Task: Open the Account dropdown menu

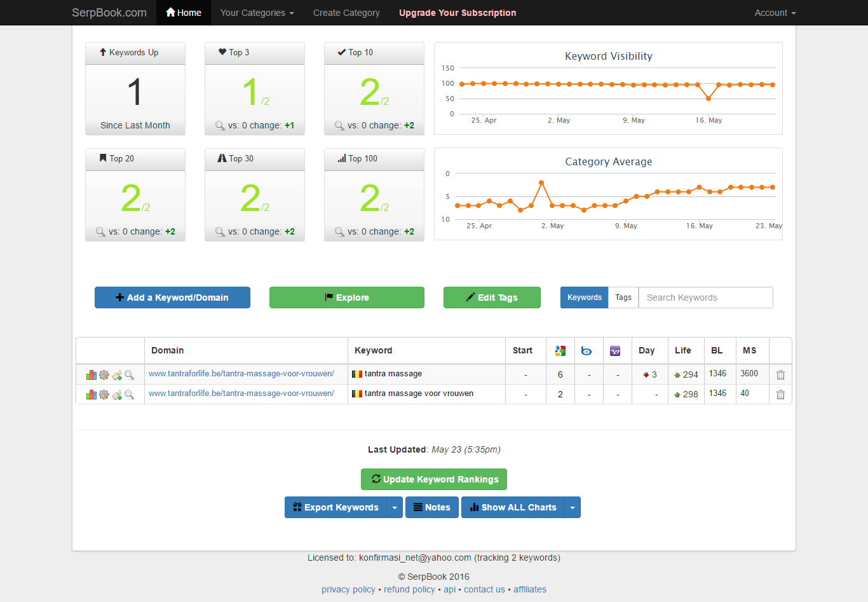Action: 775,13
